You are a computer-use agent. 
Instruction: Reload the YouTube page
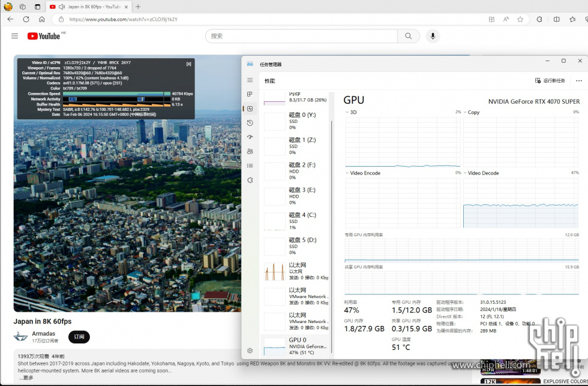click(x=26, y=19)
